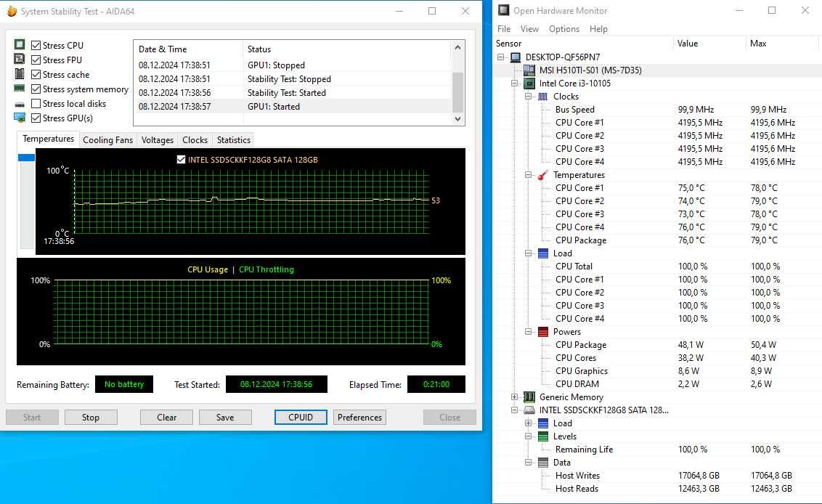
Task: Click the monitor icon beside Stress GPU(s)
Action: [20, 118]
